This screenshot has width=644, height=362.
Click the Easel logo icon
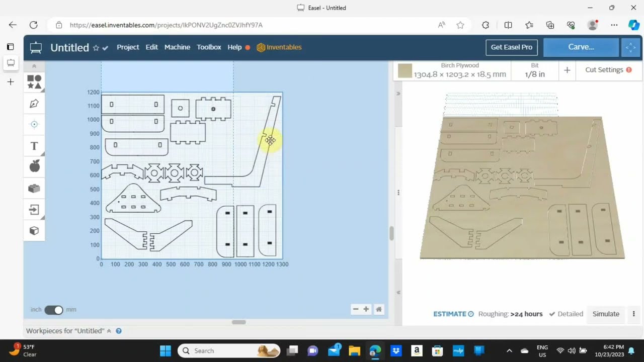click(36, 47)
